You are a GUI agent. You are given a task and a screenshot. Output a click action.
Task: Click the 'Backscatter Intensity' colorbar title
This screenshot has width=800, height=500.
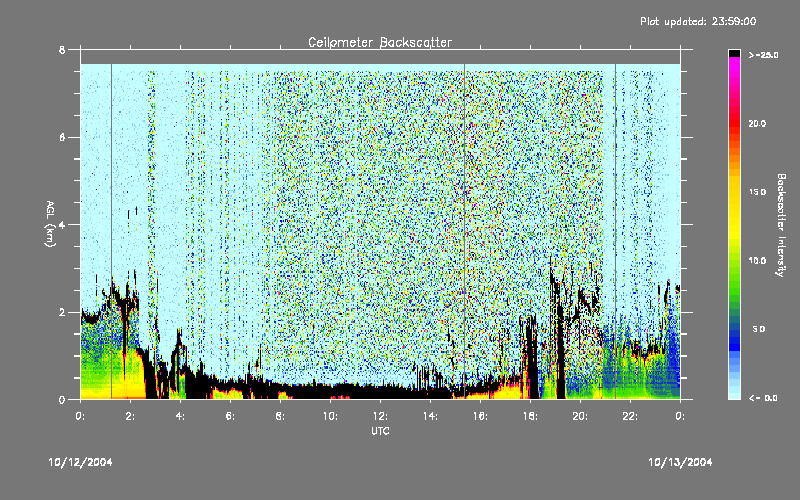[x=781, y=225]
